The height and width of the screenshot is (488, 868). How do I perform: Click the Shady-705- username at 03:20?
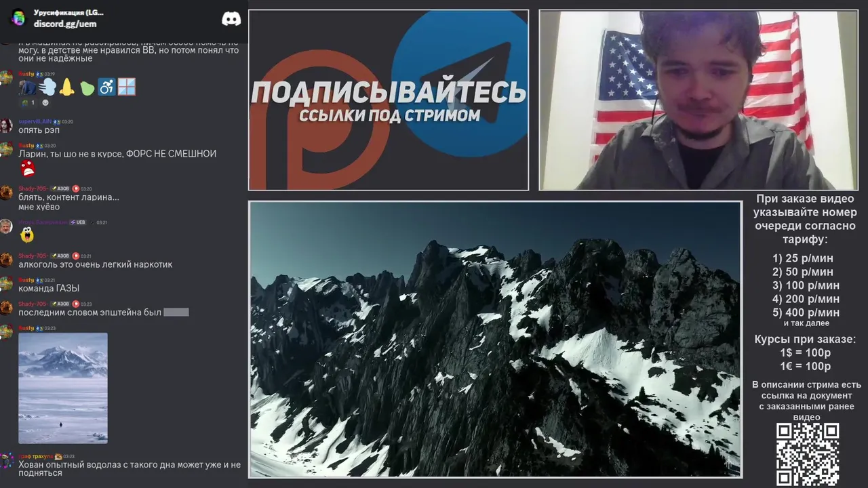pos(33,188)
